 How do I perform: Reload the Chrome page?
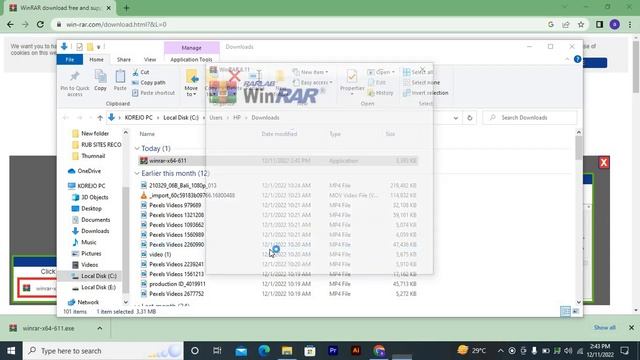pos(40,24)
